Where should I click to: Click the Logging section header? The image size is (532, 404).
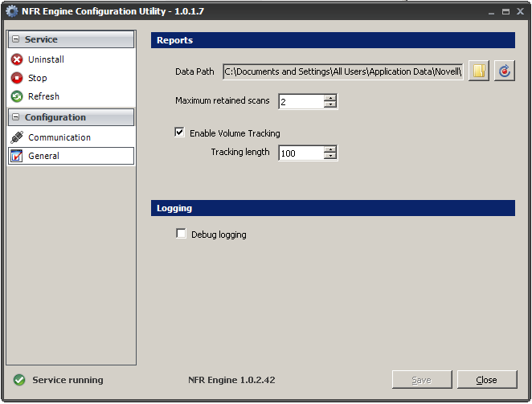[333, 208]
